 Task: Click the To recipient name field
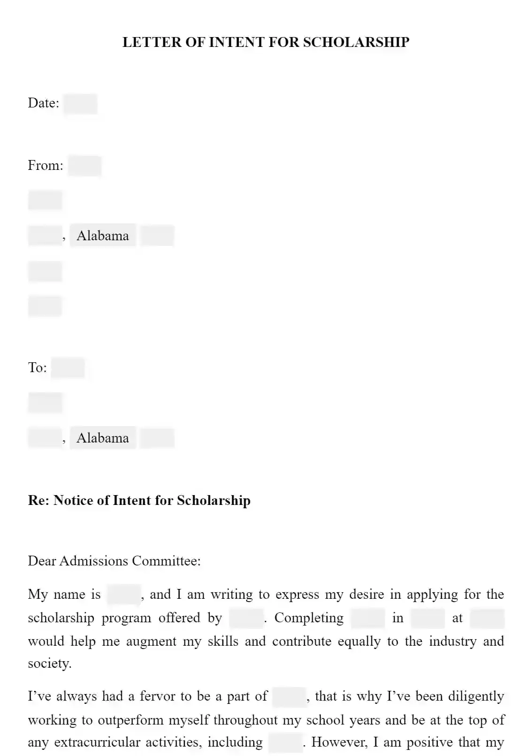pos(68,368)
